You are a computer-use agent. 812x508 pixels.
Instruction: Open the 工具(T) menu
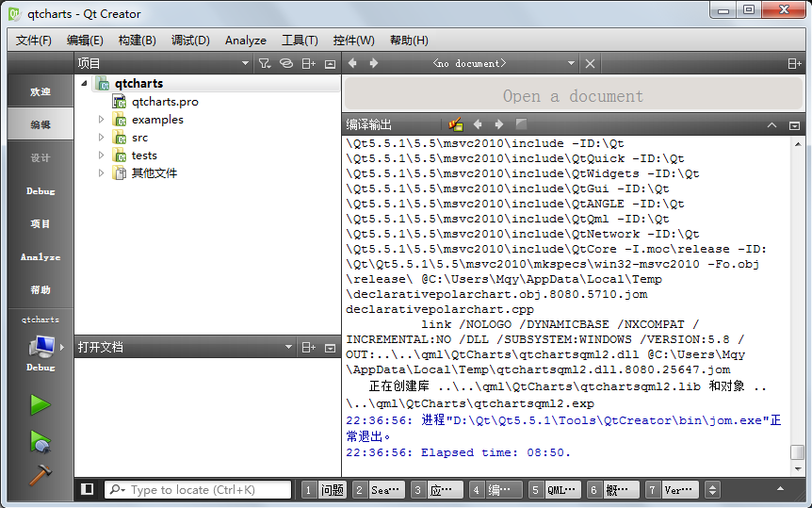(300, 41)
